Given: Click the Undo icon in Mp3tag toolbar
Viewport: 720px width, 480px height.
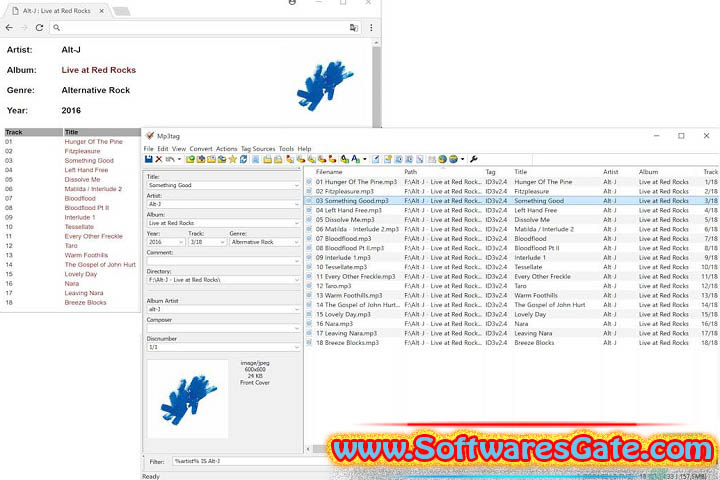Looking at the screenshot, I should click(x=170, y=159).
